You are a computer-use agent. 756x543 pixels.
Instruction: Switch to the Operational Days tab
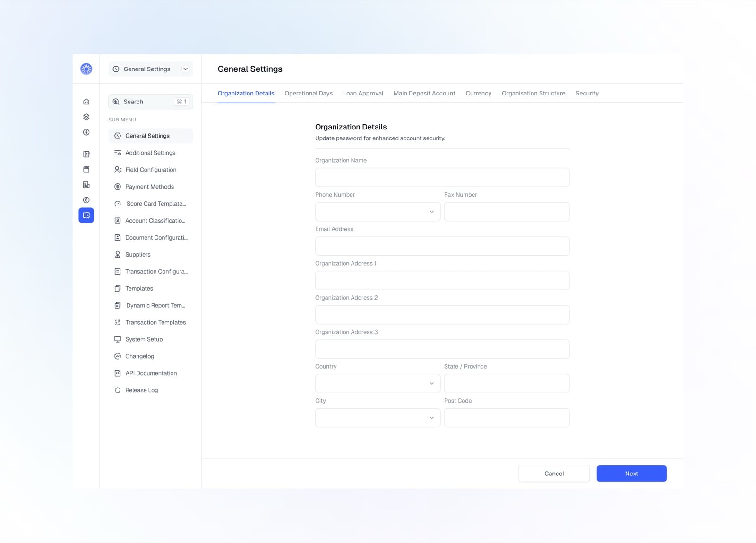coord(309,93)
